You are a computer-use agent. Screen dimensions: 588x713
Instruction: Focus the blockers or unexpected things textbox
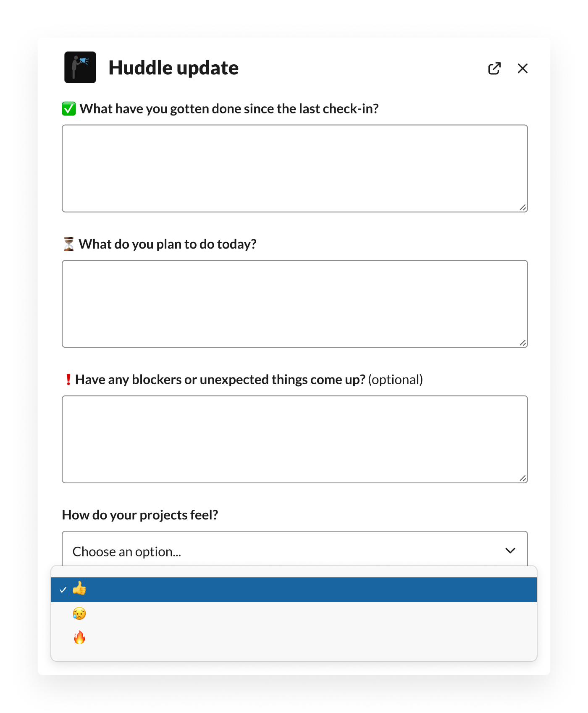coord(295,439)
